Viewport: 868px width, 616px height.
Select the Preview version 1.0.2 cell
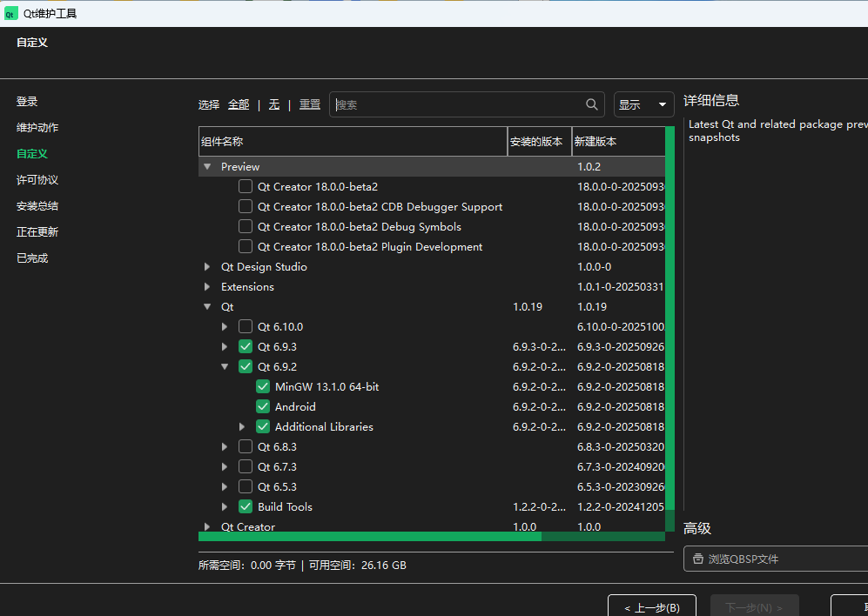click(589, 166)
